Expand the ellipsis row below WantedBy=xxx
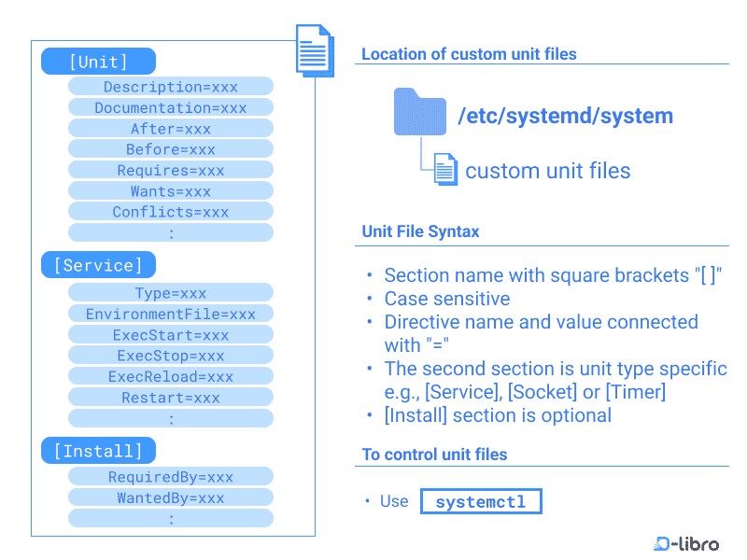This screenshot has height=560, width=747. 170,518
